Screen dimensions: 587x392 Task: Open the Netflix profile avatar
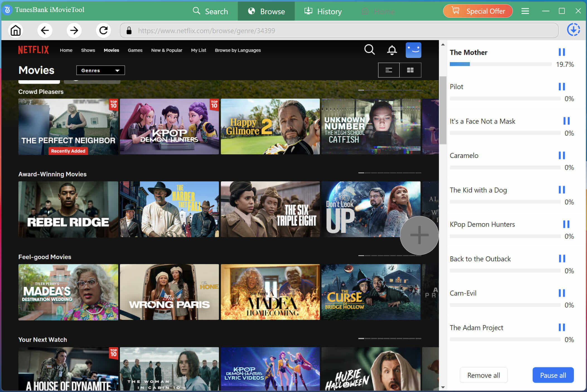point(413,50)
